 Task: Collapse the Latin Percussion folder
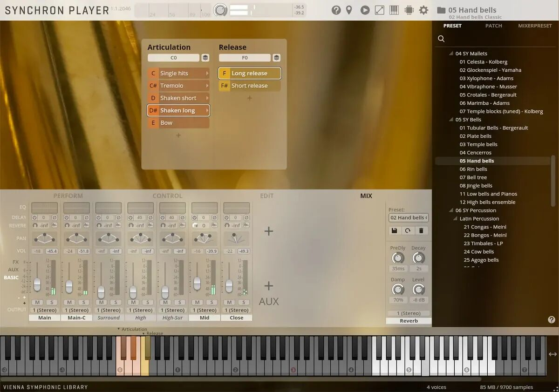(x=455, y=218)
